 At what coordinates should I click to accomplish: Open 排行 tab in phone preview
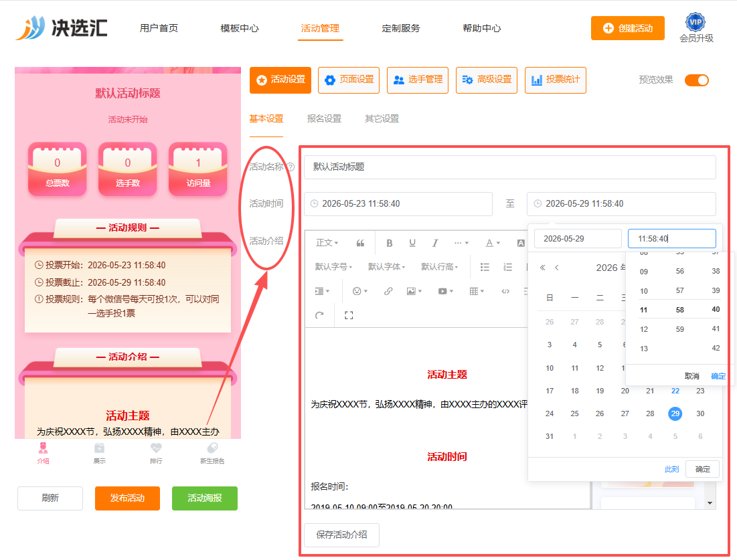(x=156, y=454)
